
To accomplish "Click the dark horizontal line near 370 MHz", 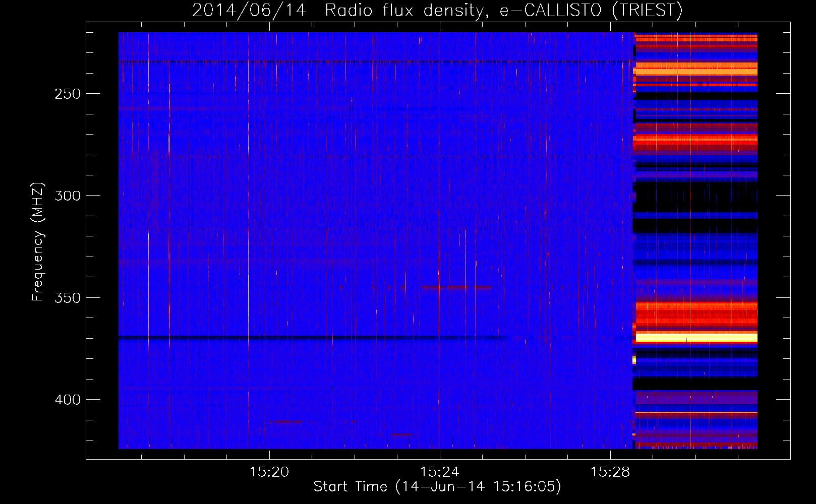I will pyautogui.click(x=313, y=338).
